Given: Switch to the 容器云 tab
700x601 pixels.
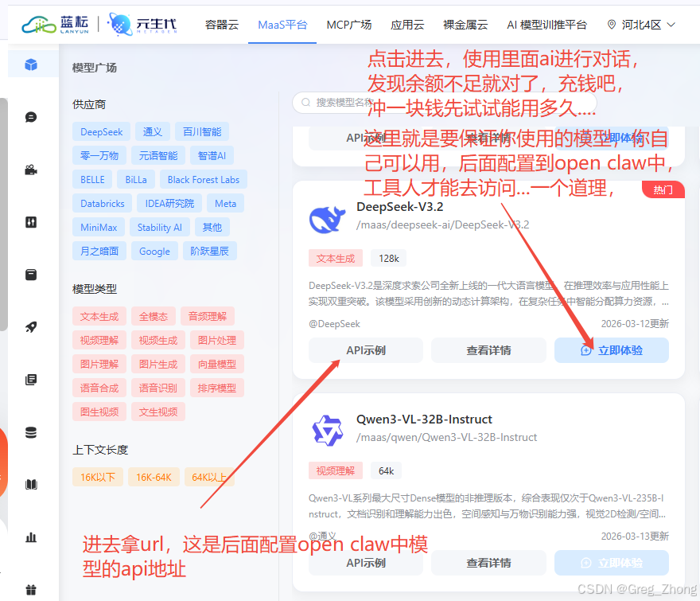Looking at the screenshot, I should [x=222, y=25].
